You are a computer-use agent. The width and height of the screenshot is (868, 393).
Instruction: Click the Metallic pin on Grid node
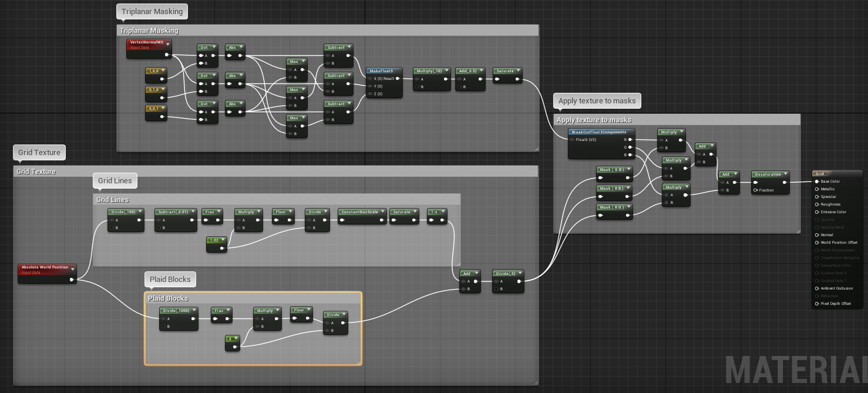pos(817,189)
